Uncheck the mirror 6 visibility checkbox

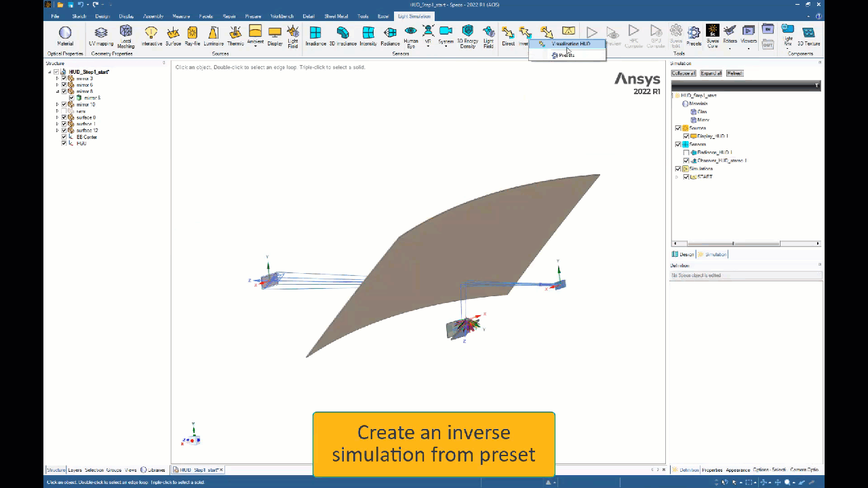[x=64, y=85]
